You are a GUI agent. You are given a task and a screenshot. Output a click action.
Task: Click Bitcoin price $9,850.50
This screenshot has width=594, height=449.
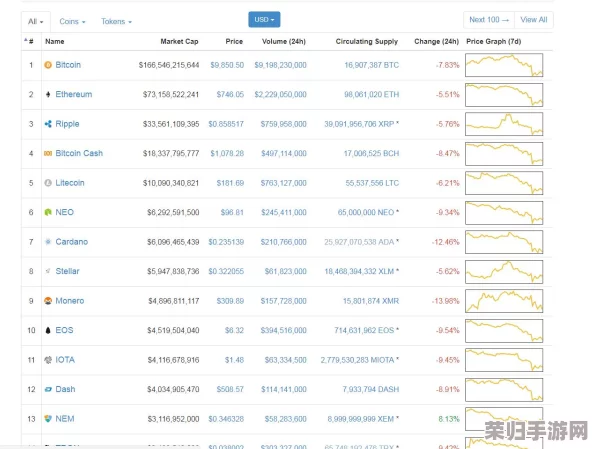pos(227,65)
